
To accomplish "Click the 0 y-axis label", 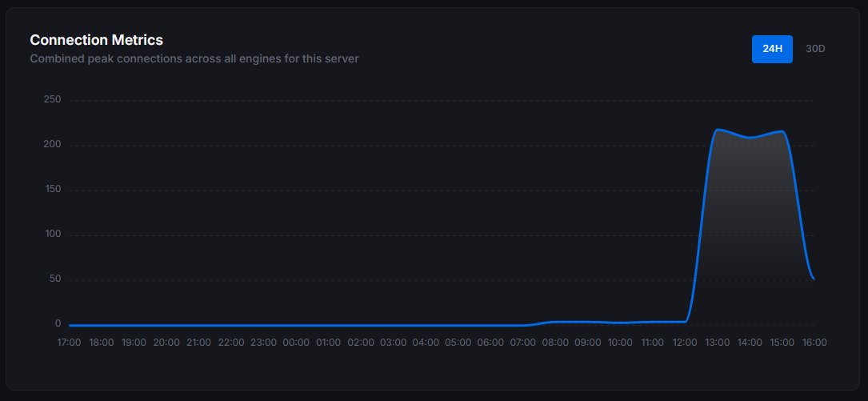I will pyautogui.click(x=58, y=323).
